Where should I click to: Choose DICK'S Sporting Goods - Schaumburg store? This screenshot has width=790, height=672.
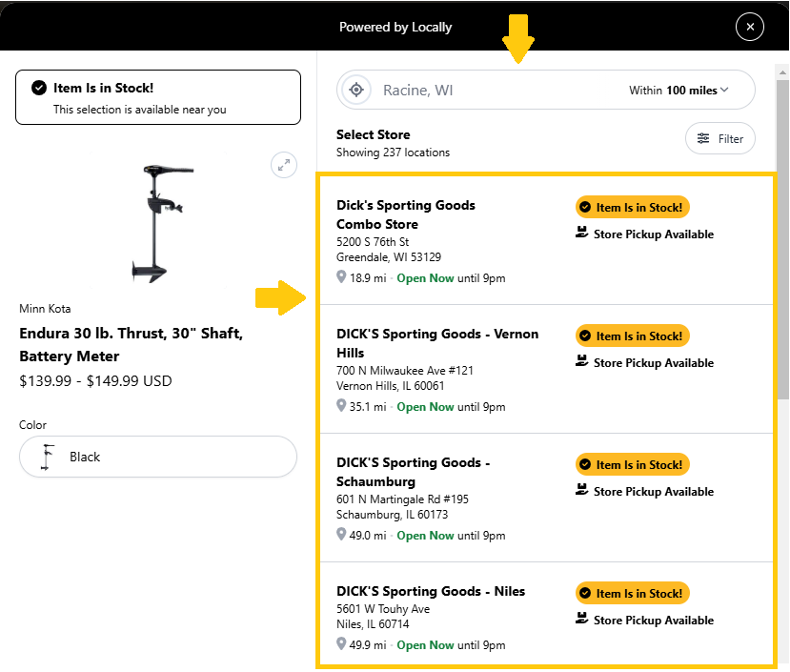click(x=546, y=498)
